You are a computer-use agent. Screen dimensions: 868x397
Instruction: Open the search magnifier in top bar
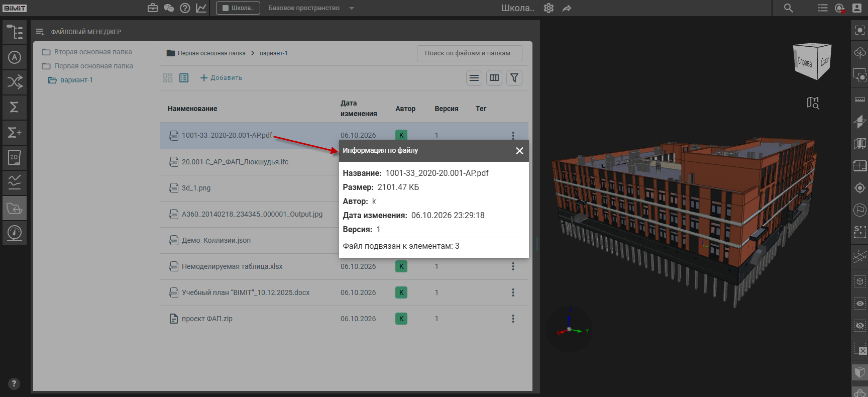click(789, 8)
